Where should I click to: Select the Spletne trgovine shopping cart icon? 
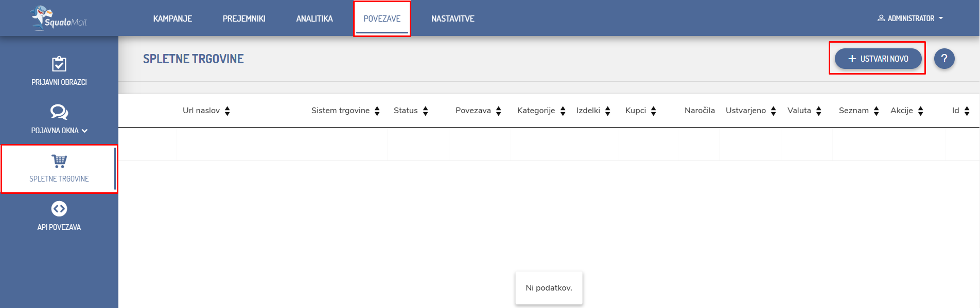click(59, 161)
